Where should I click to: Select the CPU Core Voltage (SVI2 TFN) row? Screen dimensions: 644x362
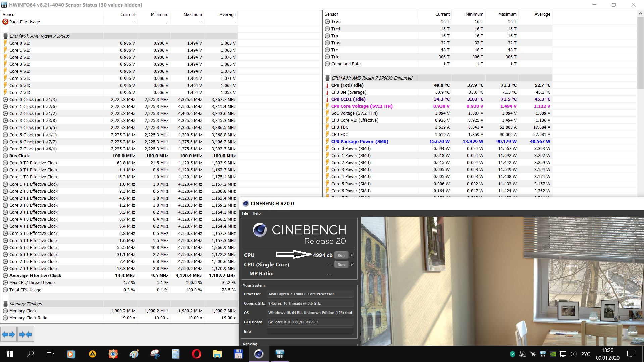(438, 106)
